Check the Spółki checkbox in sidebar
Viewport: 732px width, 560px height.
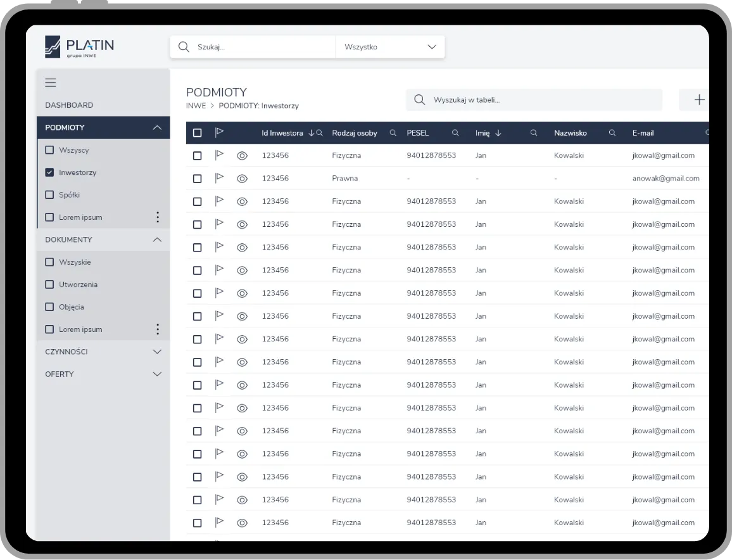click(x=49, y=195)
